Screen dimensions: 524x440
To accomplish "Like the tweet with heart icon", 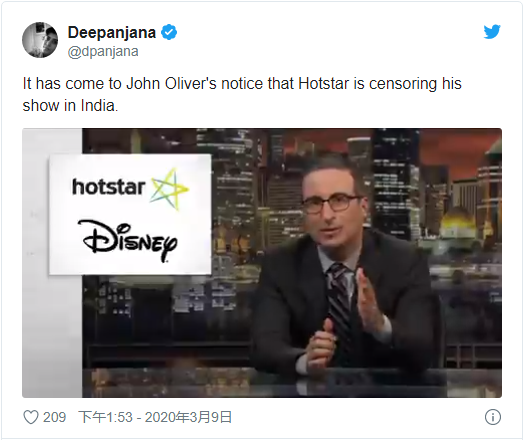I will [x=31, y=417].
